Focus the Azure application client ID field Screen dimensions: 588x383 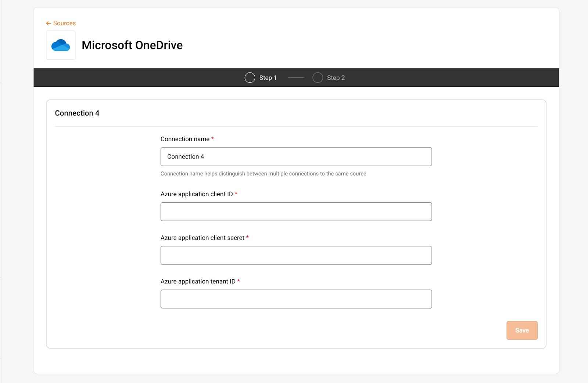(x=296, y=212)
